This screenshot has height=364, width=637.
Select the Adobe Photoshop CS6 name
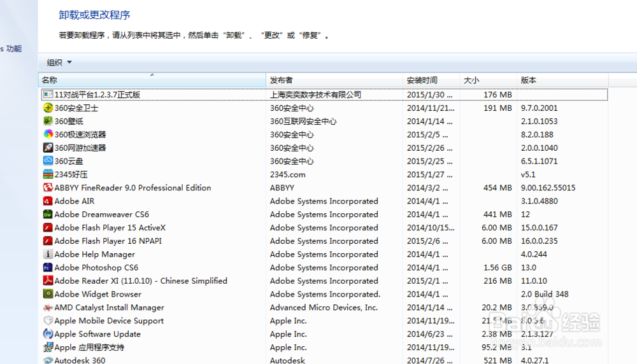(x=96, y=267)
